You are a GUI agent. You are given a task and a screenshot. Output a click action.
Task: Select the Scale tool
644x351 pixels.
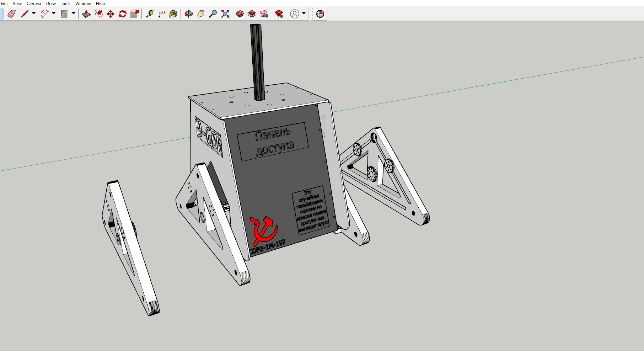(135, 14)
